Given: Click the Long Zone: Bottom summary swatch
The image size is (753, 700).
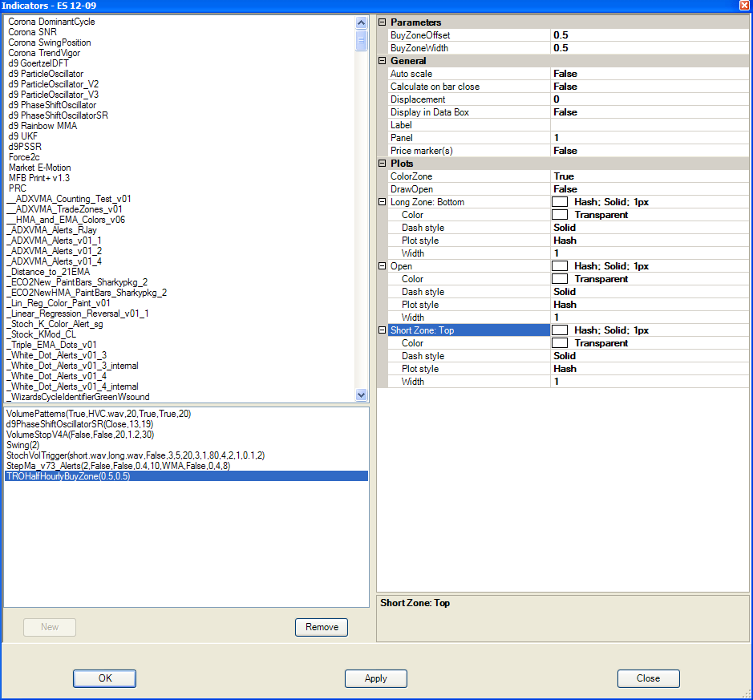Looking at the screenshot, I should point(560,201).
